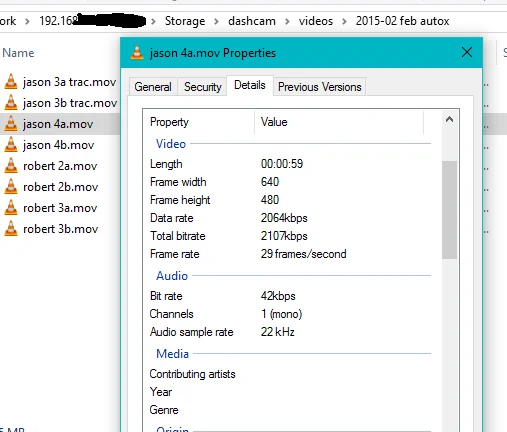Viewport: 507px width, 432px height.
Task: Click VLC icon of jason 4b.mov
Action: (11, 145)
